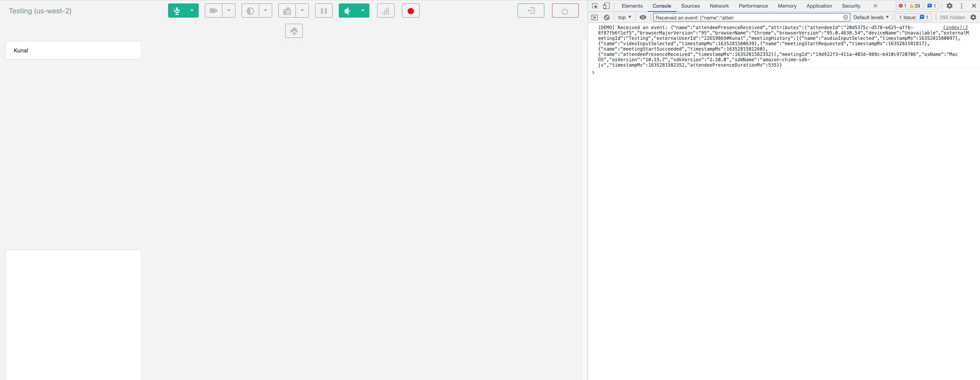Screen dimensions: 980x380
Task: Leave the meeting using exit arrow button
Action: pyautogui.click(x=531, y=11)
